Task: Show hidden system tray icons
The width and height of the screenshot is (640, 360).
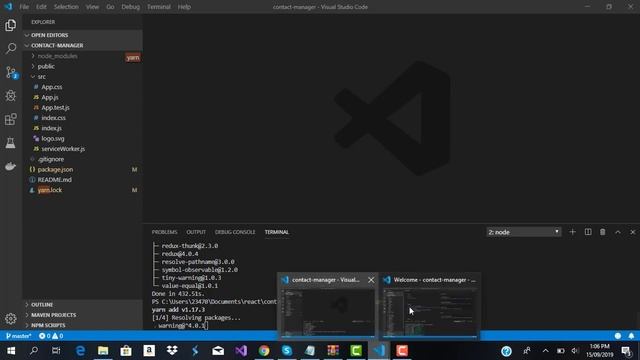Action: click(x=545, y=351)
